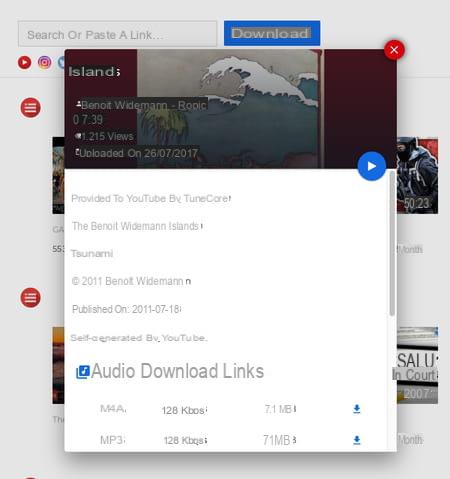Open the left video thumbnail beside upper menu
This screenshot has height=479, width=450.
[58, 175]
